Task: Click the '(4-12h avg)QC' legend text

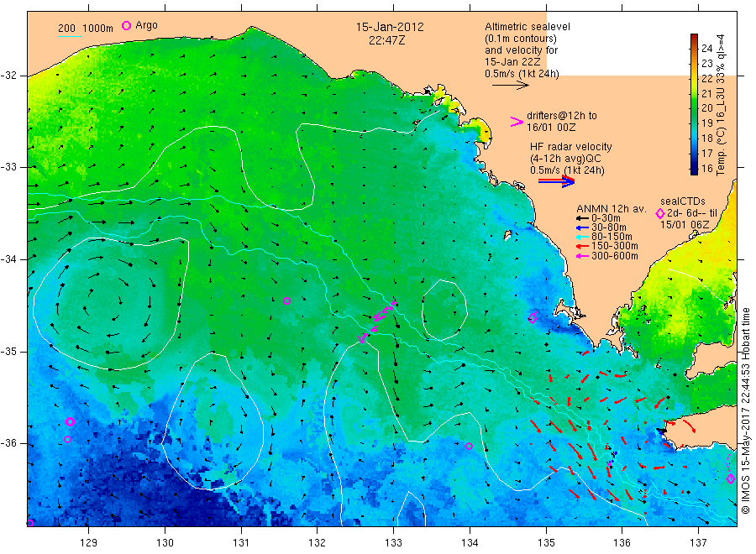Action: pyautogui.click(x=565, y=159)
